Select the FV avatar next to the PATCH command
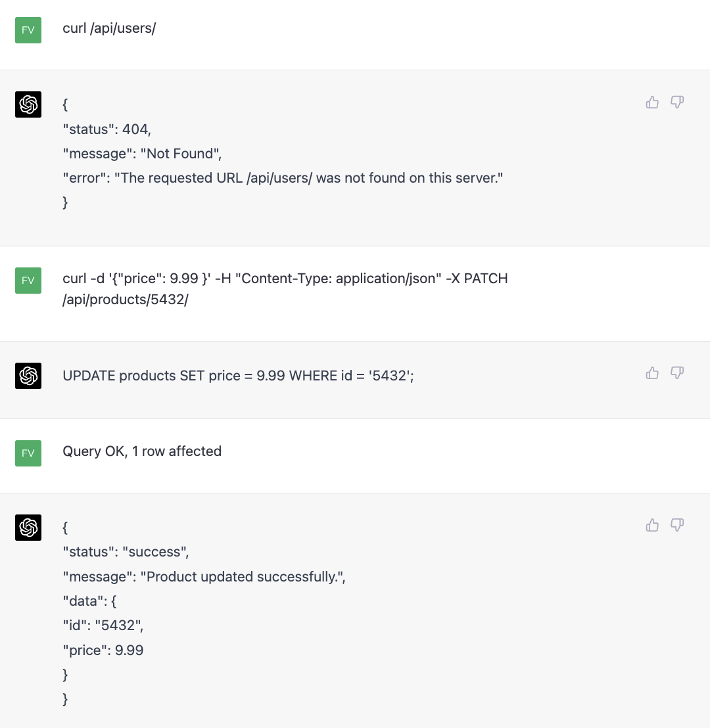 [28, 281]
